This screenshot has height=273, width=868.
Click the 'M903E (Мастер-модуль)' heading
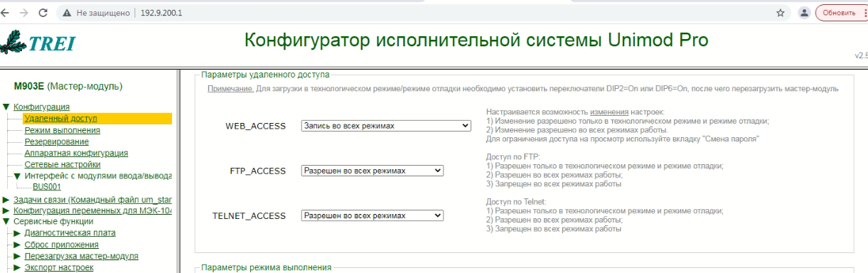68,86
